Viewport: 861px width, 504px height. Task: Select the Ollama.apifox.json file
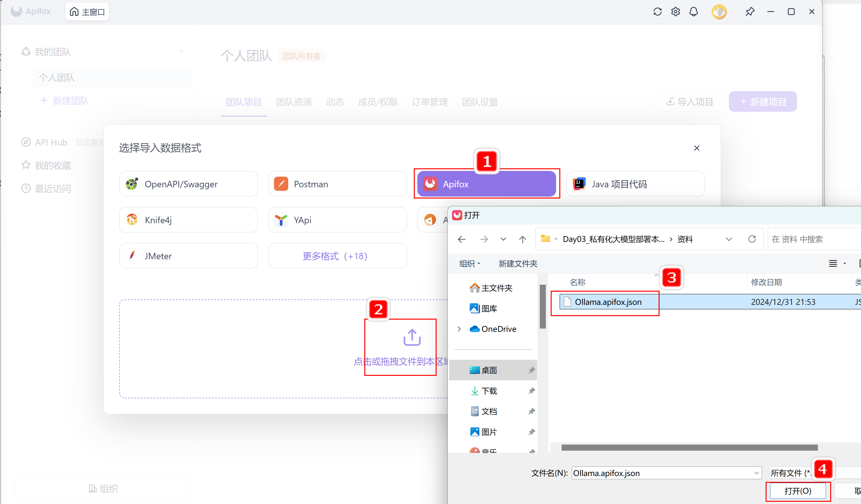point(608,302)
